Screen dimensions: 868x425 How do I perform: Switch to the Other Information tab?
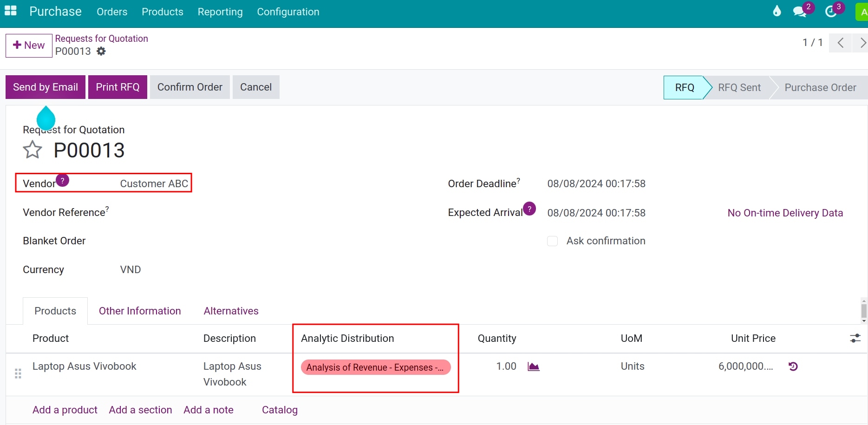140,311
